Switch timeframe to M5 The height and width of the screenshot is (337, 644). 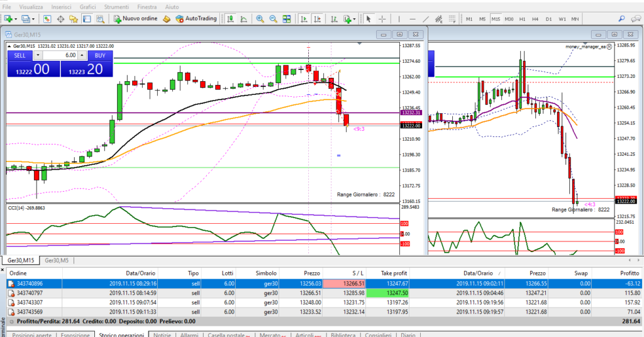(482, 19)
